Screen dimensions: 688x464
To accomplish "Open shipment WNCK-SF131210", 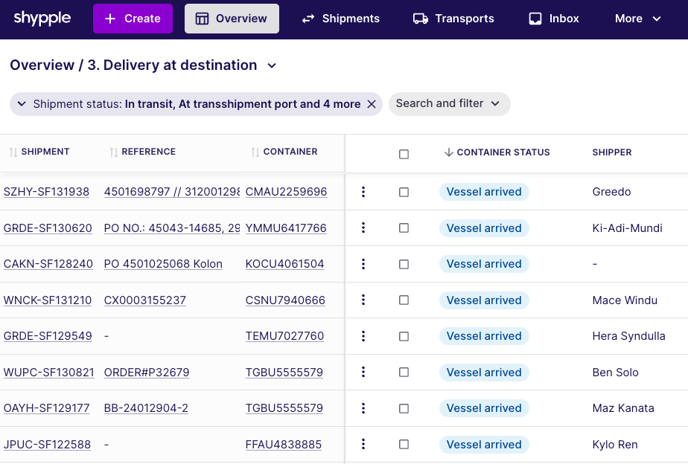I will 47,300.
